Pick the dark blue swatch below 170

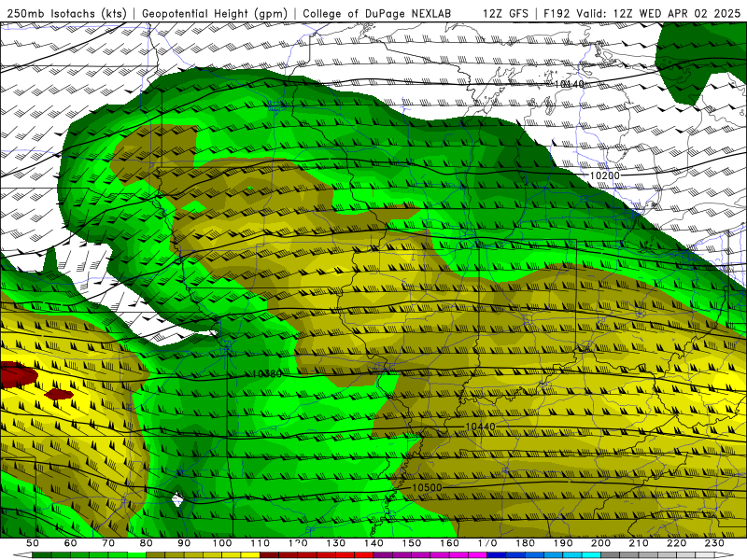pos(497,555)
